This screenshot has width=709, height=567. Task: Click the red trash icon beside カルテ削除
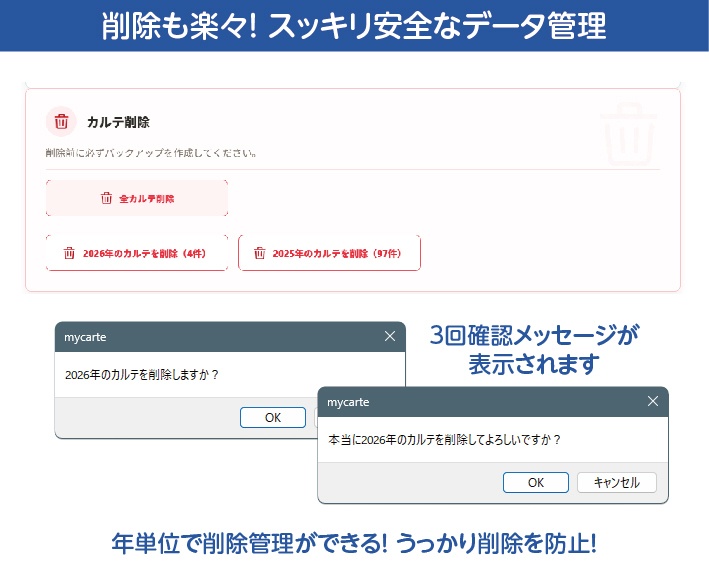61,121
